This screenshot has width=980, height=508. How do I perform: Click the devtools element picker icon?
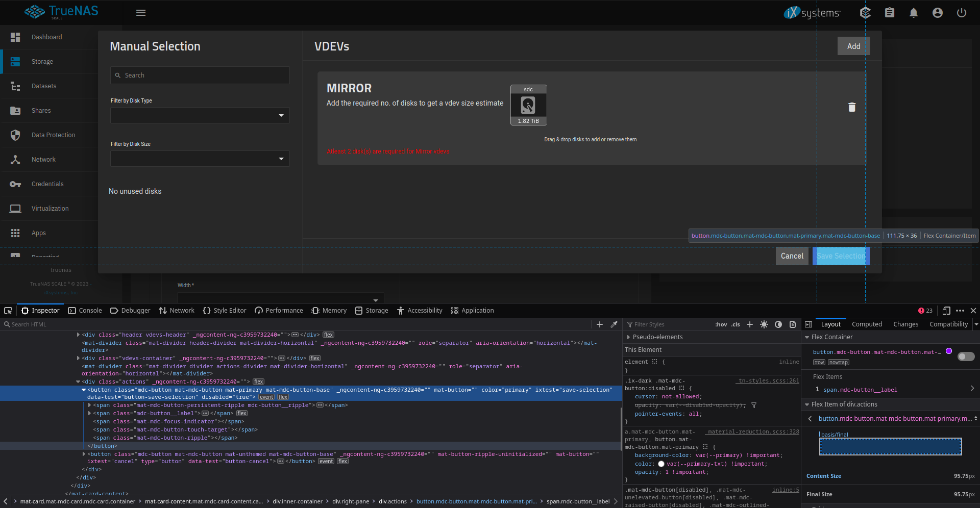coord(8,311)
